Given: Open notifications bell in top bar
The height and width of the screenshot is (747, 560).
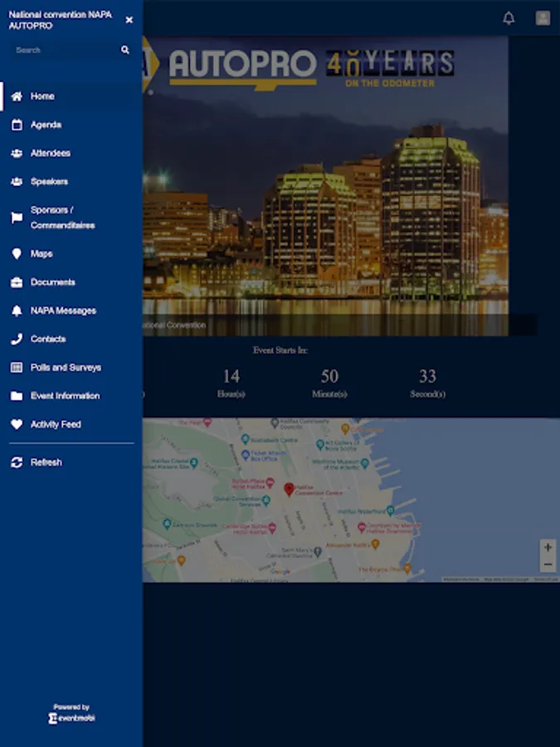Looking at the screenshot, I should pos(509,18).
